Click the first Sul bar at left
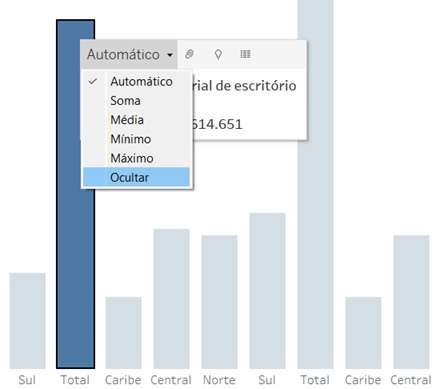 click(x=27, y=321)
